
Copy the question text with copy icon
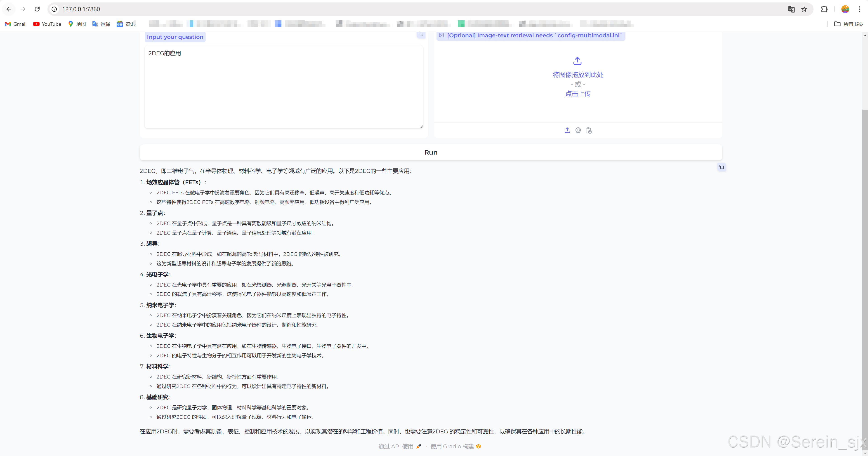pyautogui.click(x=421, y=34)
